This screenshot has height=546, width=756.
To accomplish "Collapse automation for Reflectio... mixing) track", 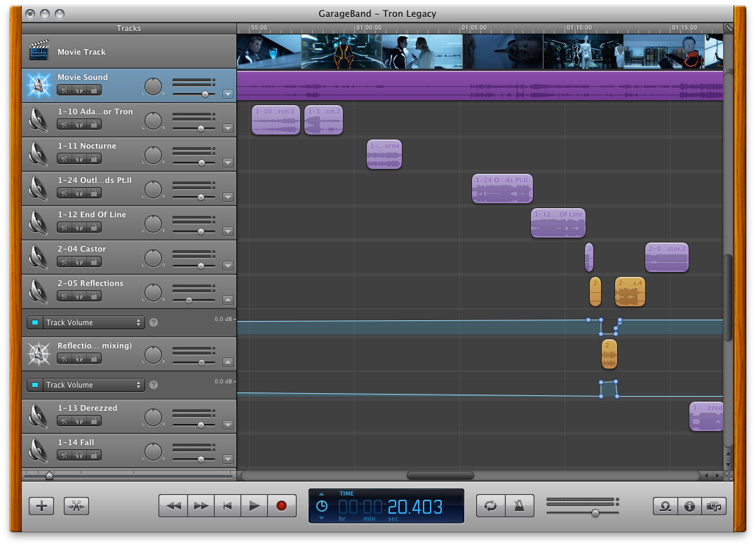I will (x=228, y=362).
